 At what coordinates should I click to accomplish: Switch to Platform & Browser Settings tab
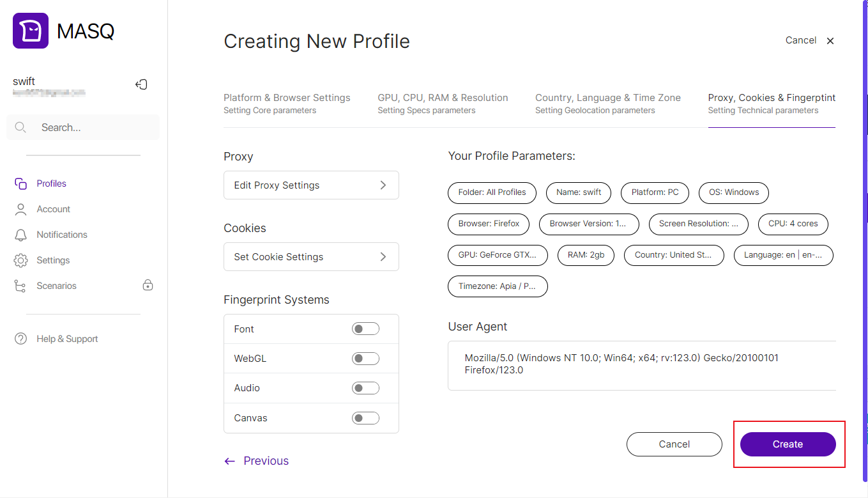[x=287, y=104]
